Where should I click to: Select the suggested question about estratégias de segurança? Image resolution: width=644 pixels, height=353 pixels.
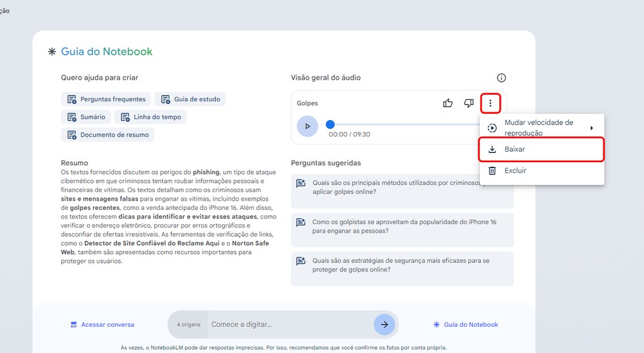(402, 269)
